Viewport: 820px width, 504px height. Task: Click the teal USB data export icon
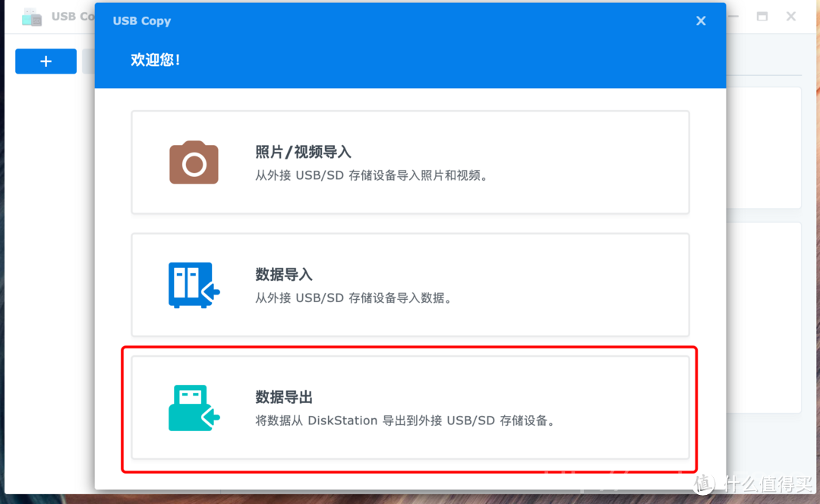pyautogui.click(x=194, y=408)
